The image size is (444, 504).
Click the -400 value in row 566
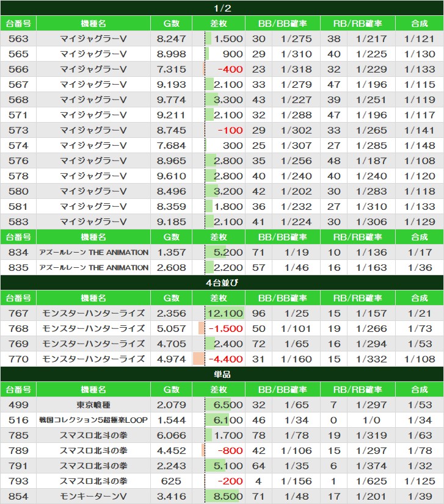(x=230, y=69)
